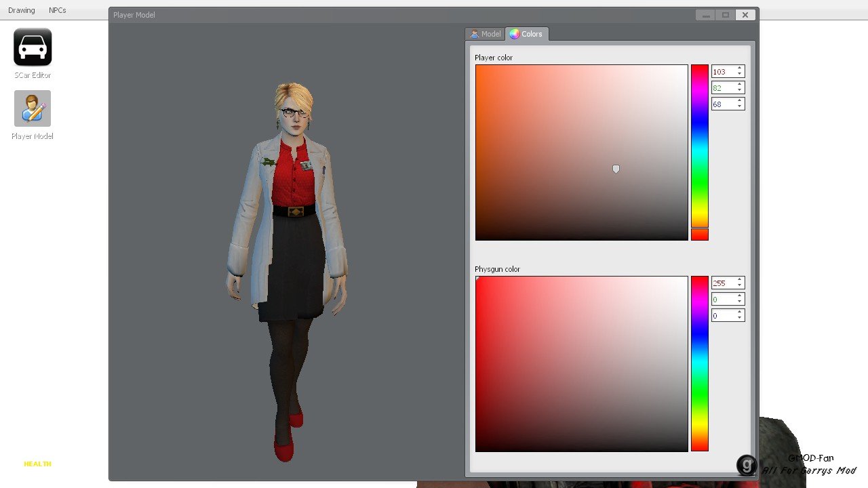Decrease Player color blue value
This screenshot has width=868, height=488.
coord(740,106)
